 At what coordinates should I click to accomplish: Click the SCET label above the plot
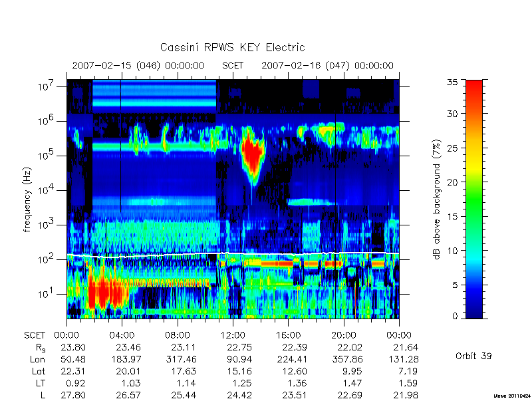pyautogui.click(x=233, y=65)
